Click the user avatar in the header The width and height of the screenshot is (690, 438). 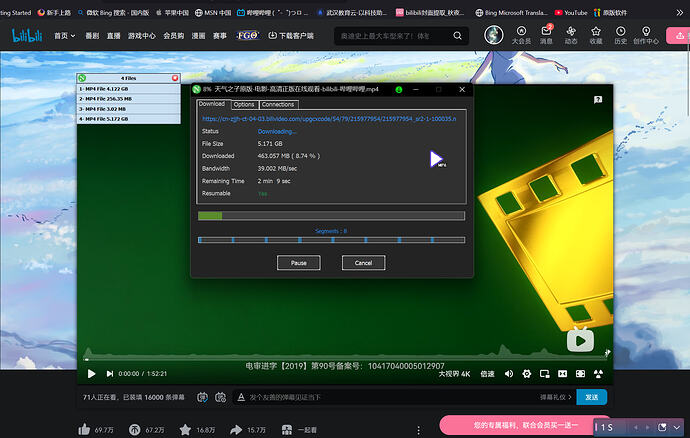click(494, 35)
